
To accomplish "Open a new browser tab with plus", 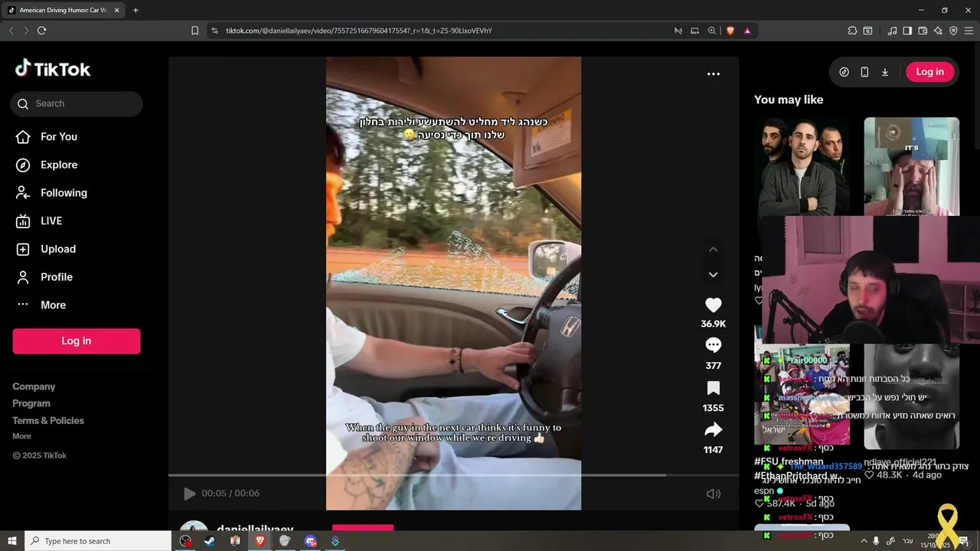I will 136,10.
